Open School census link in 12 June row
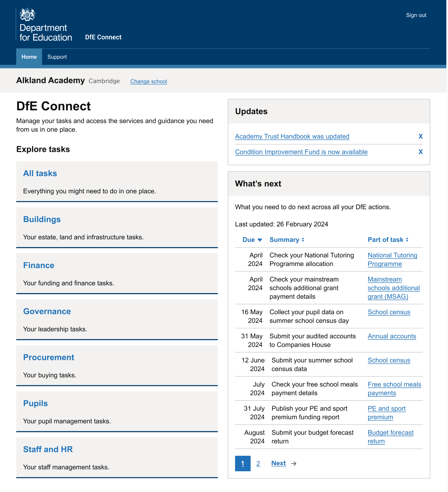Viewport: 448px width, 492px height. click(389, 361)
